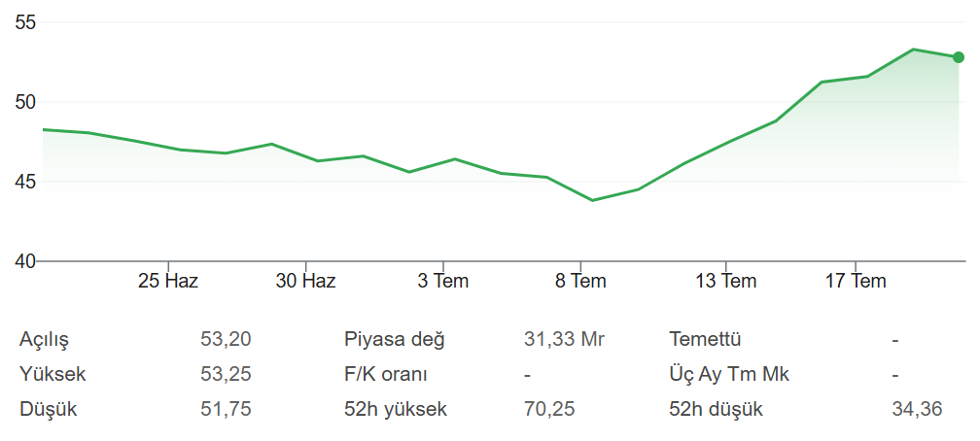Image resolution: width=980 pixels, height=441 pixels.
Task: Click the 52h yüksek value 70,25
Action: point(549,409)
